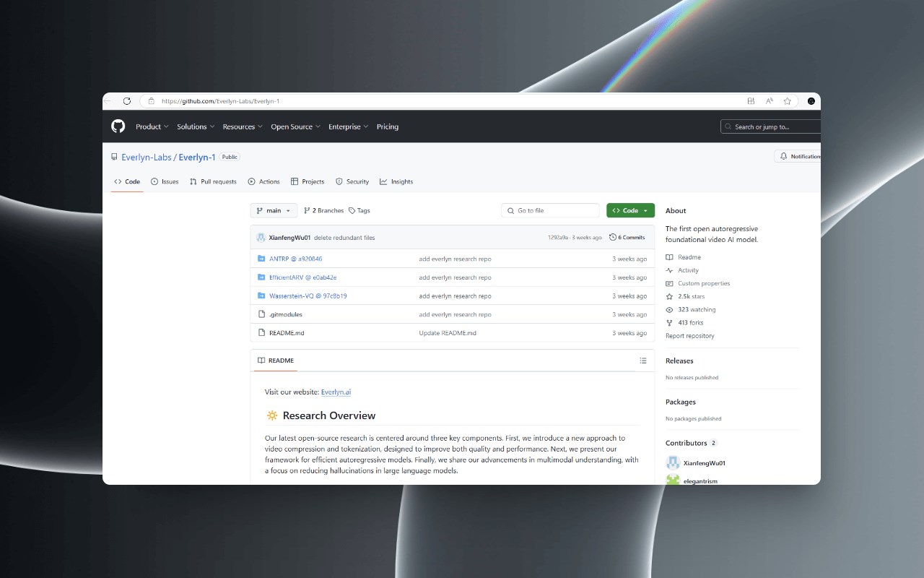Select the README tab header

point(276,361)
